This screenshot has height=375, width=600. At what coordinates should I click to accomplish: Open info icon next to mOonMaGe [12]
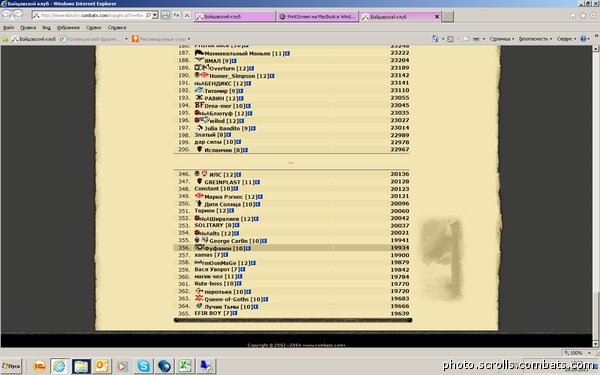(253, 263)
